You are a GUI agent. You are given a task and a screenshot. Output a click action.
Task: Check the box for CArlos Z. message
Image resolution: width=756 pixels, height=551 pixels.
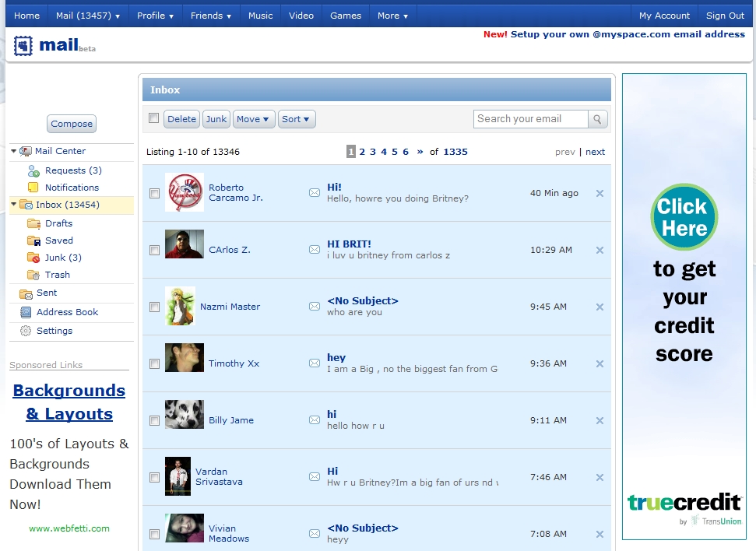(154, 250)
